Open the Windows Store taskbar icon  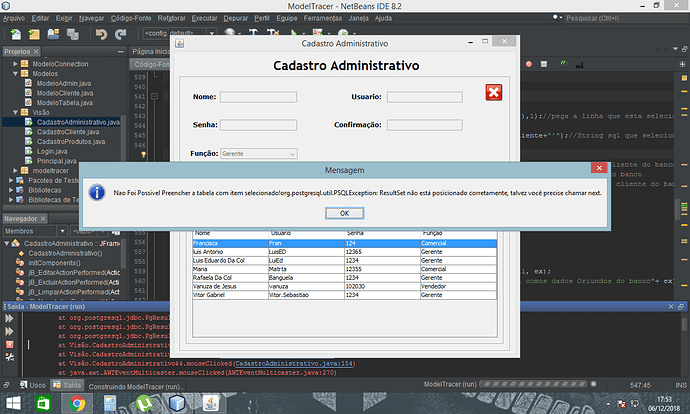pos(43,403)
